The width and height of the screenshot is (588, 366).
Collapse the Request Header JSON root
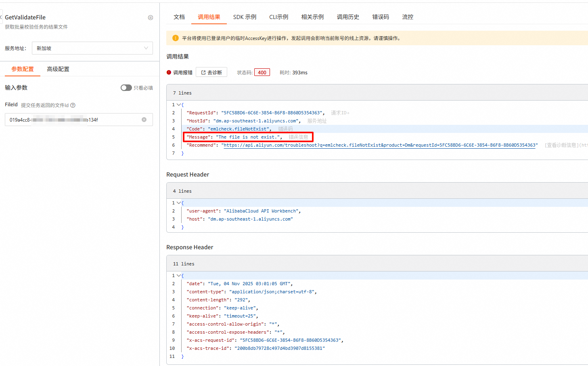point(179,203)
